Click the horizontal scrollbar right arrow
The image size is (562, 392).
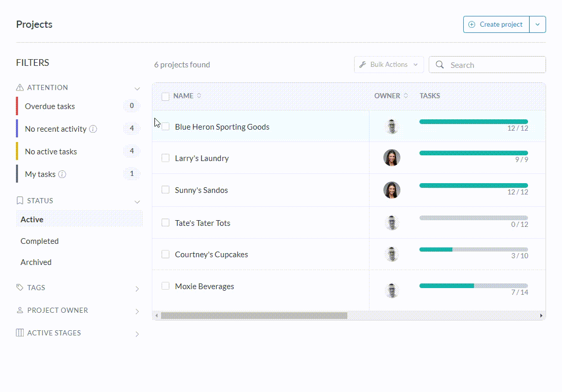pos(541,315)
